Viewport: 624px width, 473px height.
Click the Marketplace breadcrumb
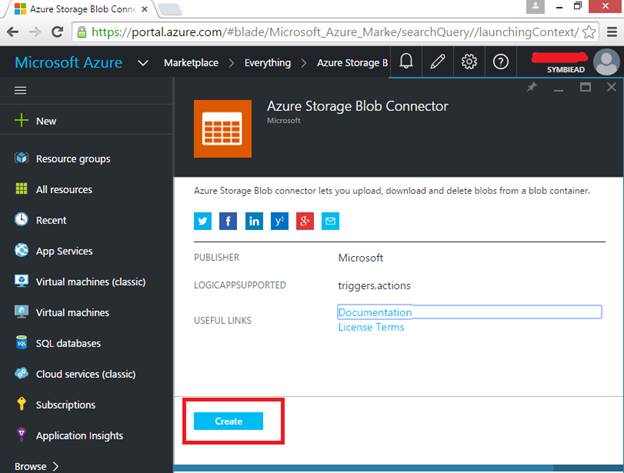191,63
